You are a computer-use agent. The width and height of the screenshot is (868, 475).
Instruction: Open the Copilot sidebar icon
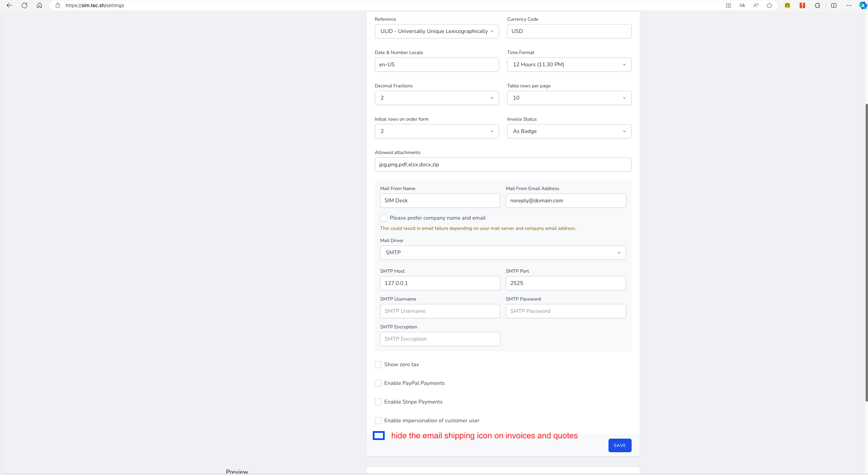pyautogui.click(x=863, y=5)
